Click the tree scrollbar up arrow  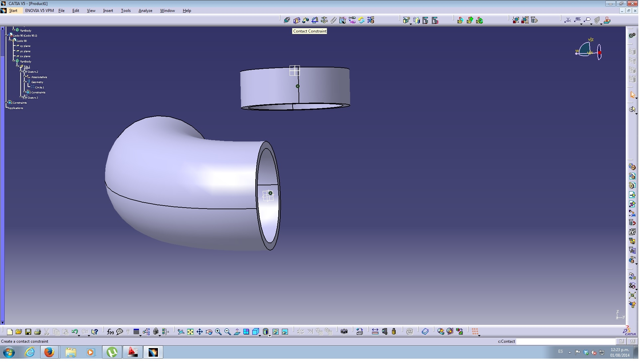2,29
